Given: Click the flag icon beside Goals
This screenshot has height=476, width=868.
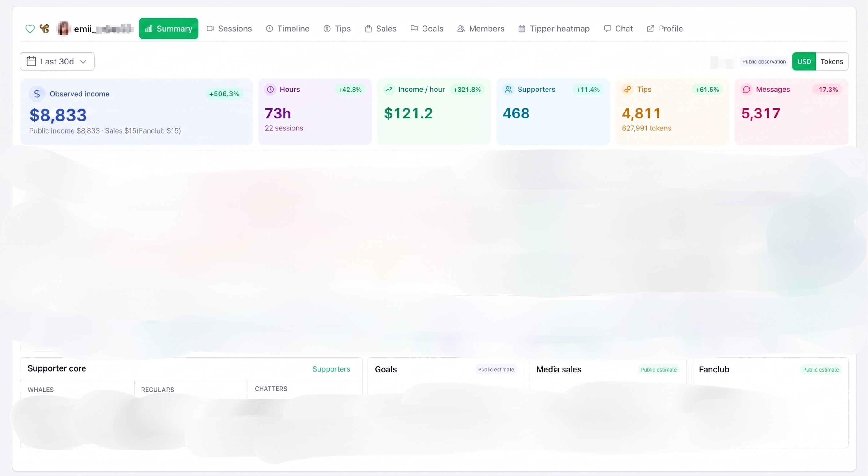Looking at the screenshot, I should 414,29.
